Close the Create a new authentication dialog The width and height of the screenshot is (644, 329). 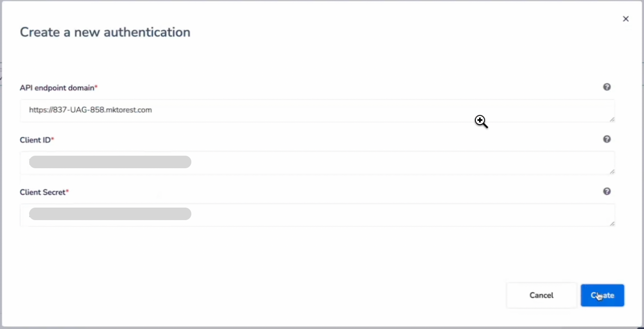[x=626, y=19]
